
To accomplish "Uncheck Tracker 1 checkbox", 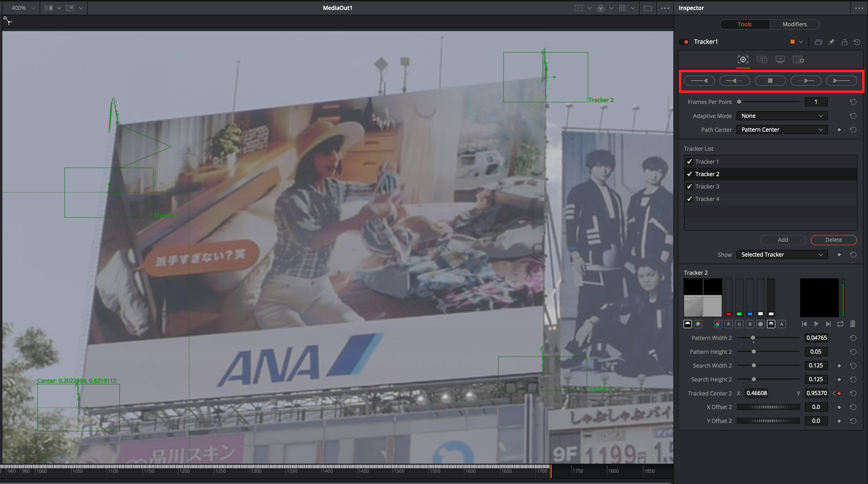I will (x=690, y=162).
